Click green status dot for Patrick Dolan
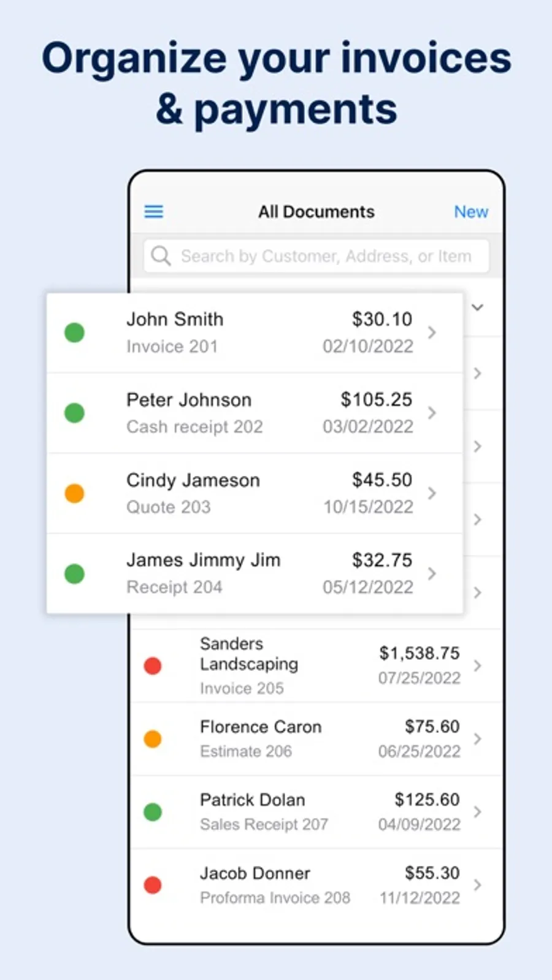This screenshot has height=980, width=552. tap(153, 812)
